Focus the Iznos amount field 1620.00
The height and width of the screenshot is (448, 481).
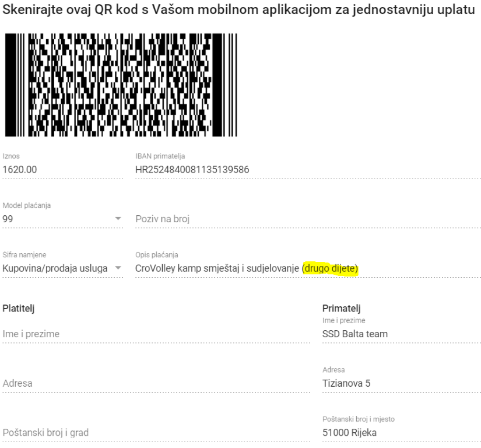pos(62,170)
